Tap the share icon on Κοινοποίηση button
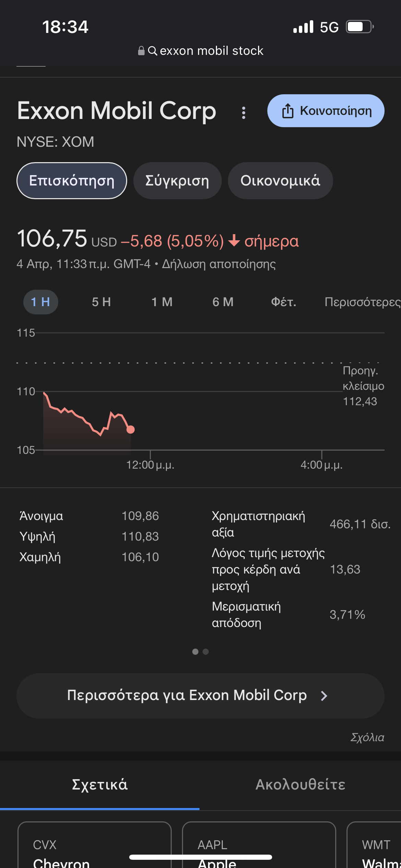 tap(288, 111)
